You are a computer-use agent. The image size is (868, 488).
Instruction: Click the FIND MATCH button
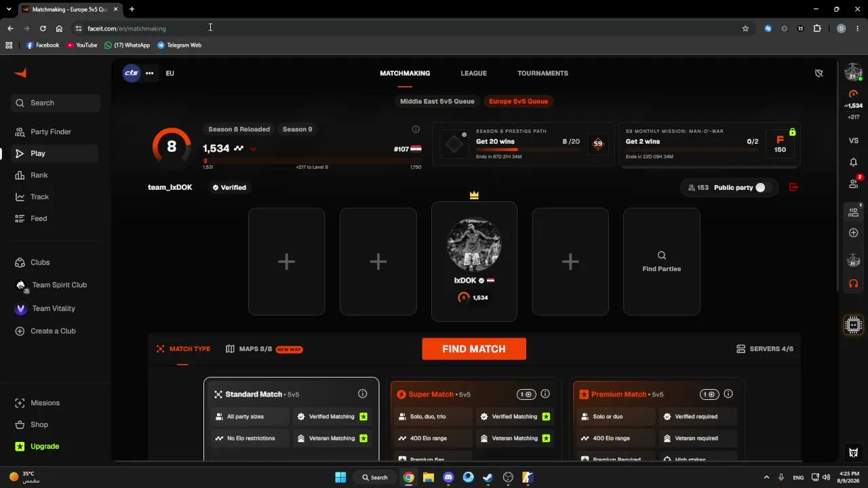pos(474,349)
